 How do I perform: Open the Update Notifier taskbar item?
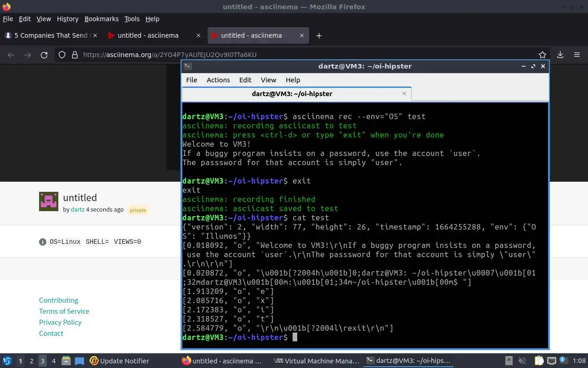click(x=119, y=361)
